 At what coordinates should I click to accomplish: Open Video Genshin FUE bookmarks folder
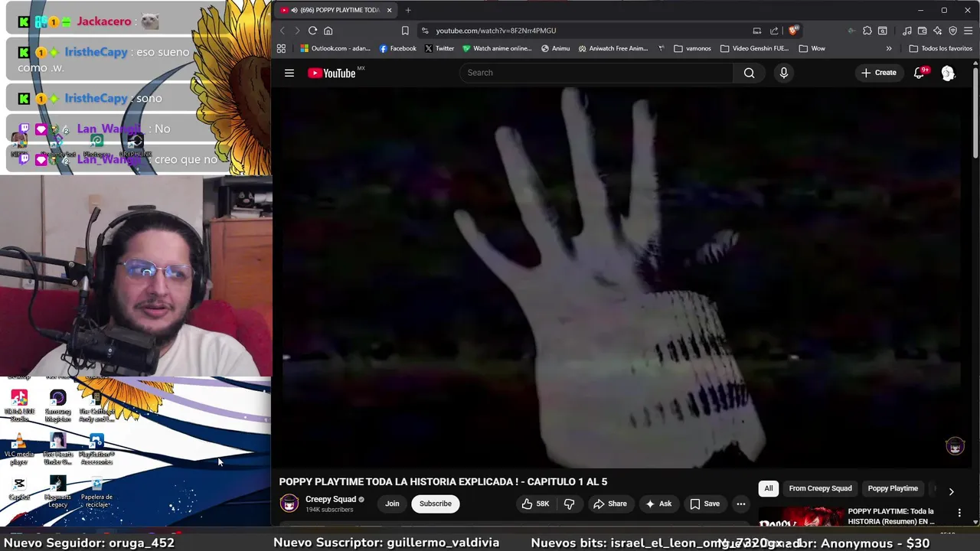pos(754,48)
